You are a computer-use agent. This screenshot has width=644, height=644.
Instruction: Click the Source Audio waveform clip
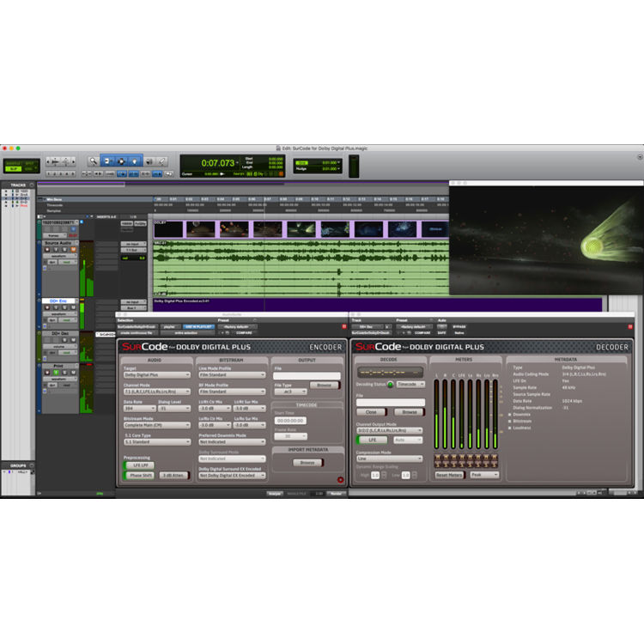[301, 269]
